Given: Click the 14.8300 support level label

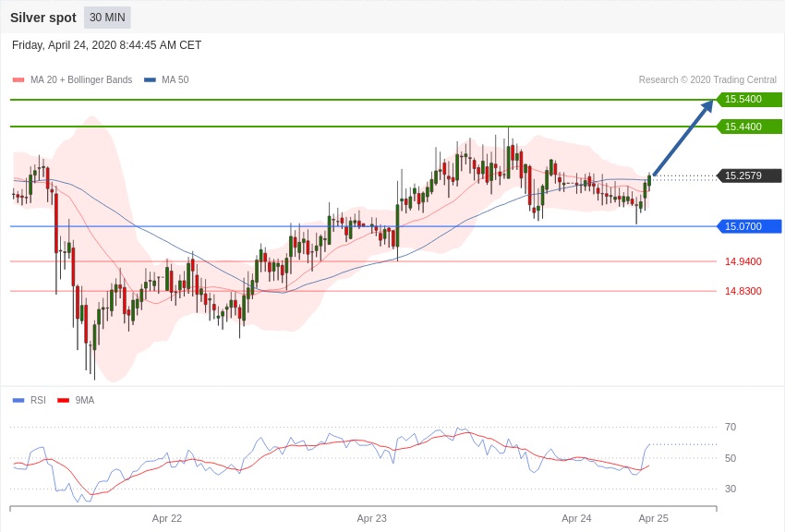Looking at the screenshot, I should (743, 291).
